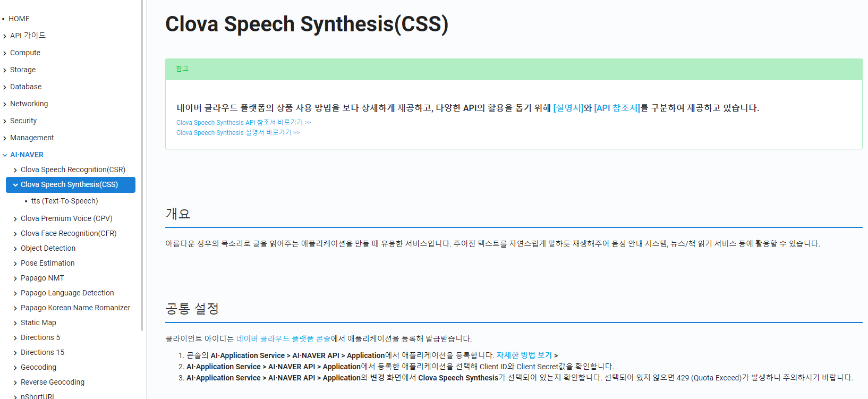Expand Static Map chevron
This screenshot has width=868, height=399.
tap(15, 323)
